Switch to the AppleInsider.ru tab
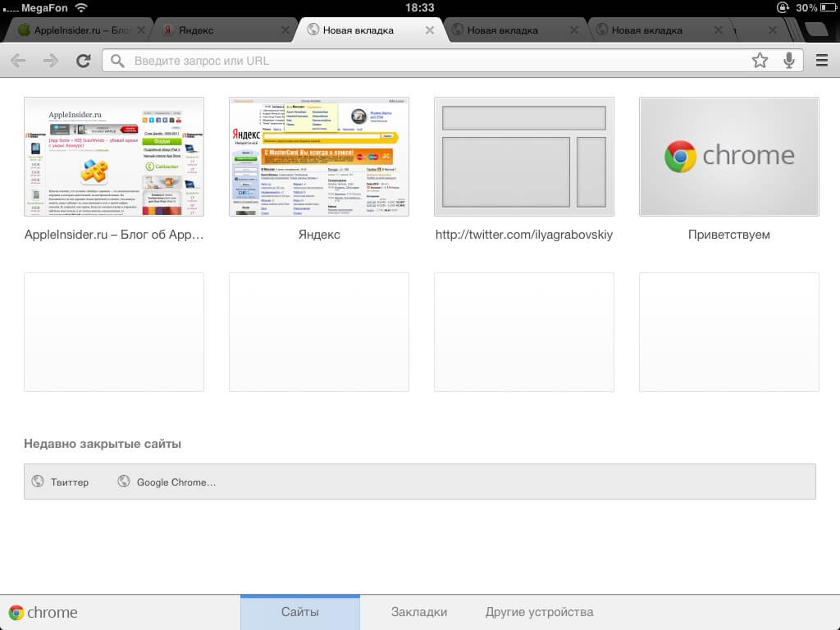The width and height of the screenshot is (840, 630). 78,30
